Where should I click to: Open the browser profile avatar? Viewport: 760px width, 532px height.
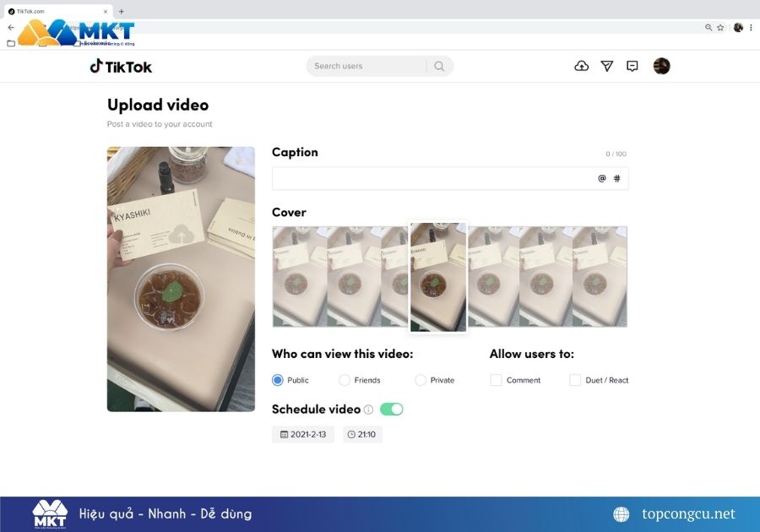[738, 28]
